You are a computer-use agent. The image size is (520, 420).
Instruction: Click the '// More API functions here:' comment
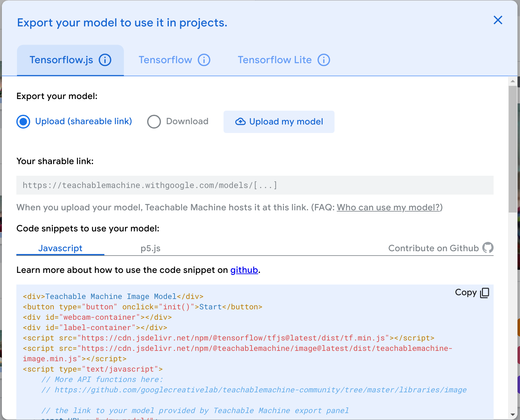point(102,379)
